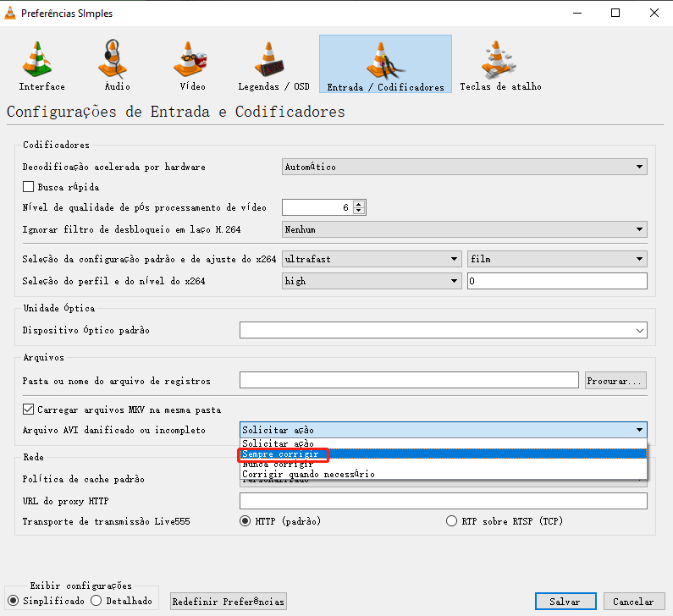Increase video post-processing quality level
The height and width of the screenshot is (616, 673).
point(359,204)
